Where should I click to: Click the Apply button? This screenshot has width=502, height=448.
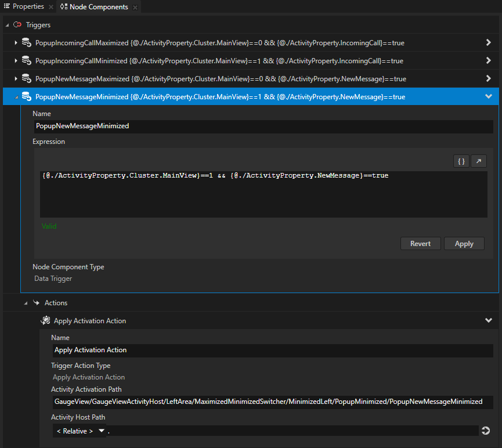pos(464,243)
